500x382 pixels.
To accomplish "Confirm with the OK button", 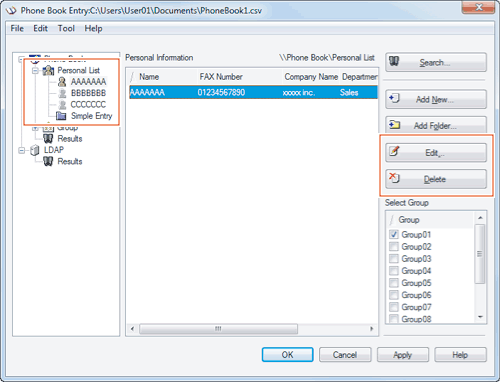I will 287,355.
